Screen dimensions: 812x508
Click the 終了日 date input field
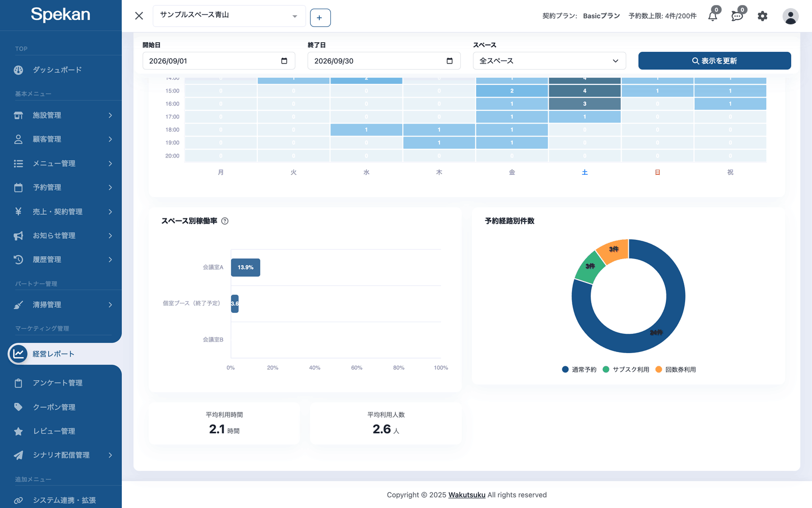pos(384,61)
